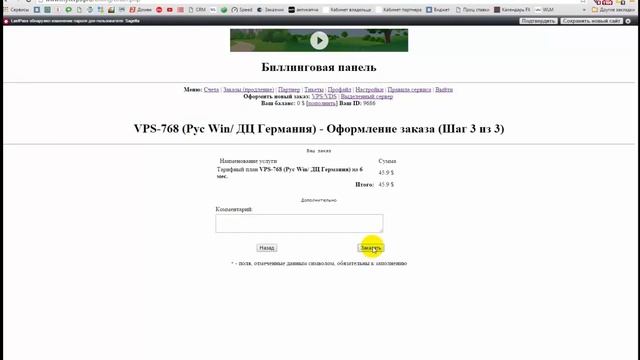Screen dimensions: 640x360
Task: Open the Заказы (продление) link
Action: pos(249,90)
